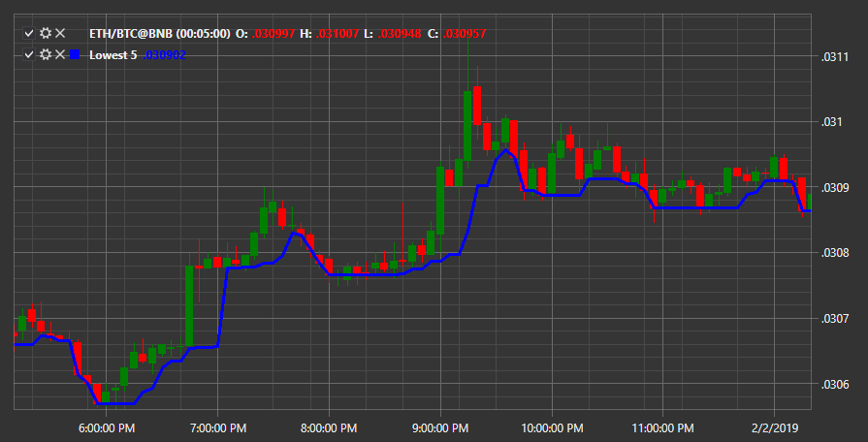Screen dimensions: 868x442
Task: Click the Lowest 5 value .030902
Action: (x=164, y=55)
